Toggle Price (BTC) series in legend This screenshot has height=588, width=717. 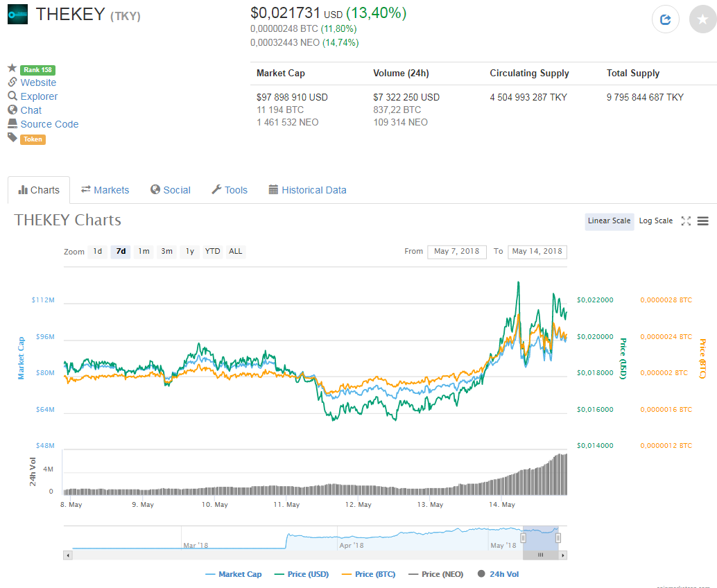[369, 574]
